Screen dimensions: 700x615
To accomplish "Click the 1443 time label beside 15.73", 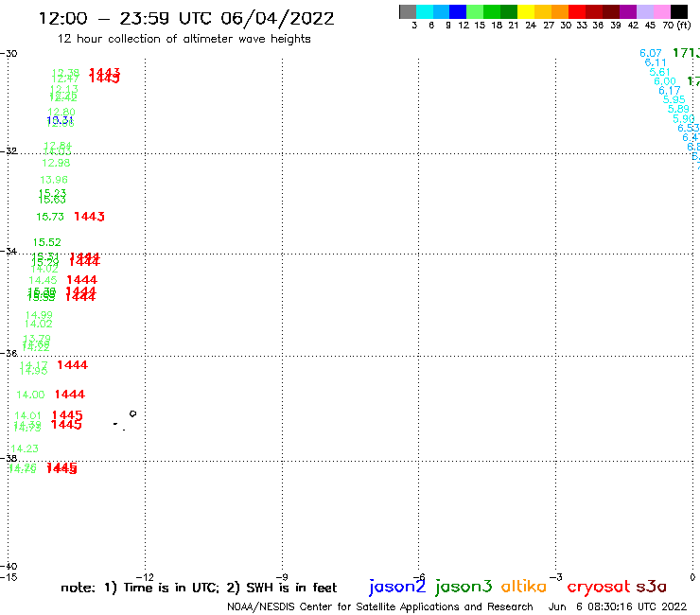I will (89, 217).
